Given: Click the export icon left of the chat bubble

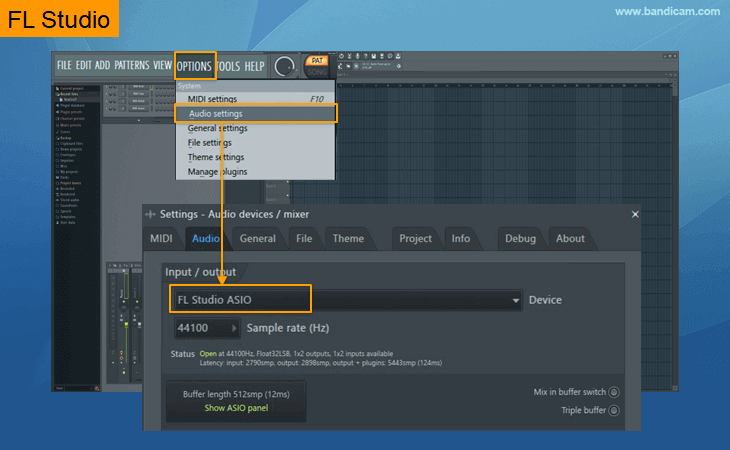Looking at the screenshot, I should click(382, 56).
